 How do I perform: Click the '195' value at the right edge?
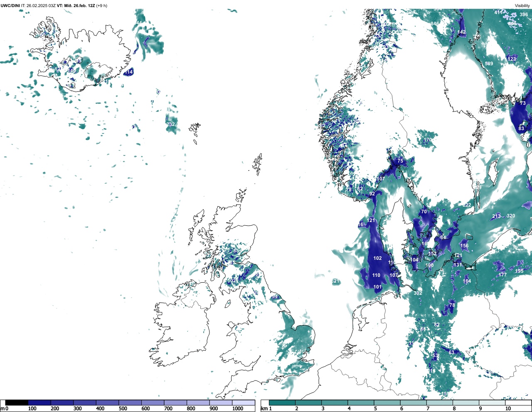point(520,271)
